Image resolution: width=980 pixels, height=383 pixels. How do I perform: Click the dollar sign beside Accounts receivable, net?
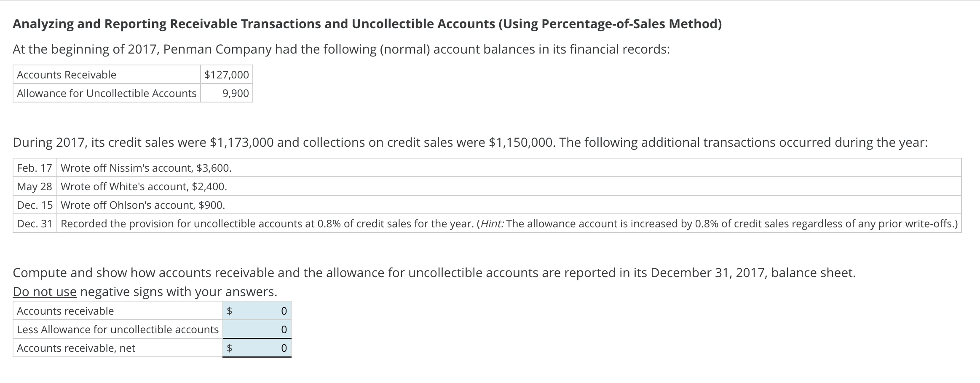(x=230, y=348)
